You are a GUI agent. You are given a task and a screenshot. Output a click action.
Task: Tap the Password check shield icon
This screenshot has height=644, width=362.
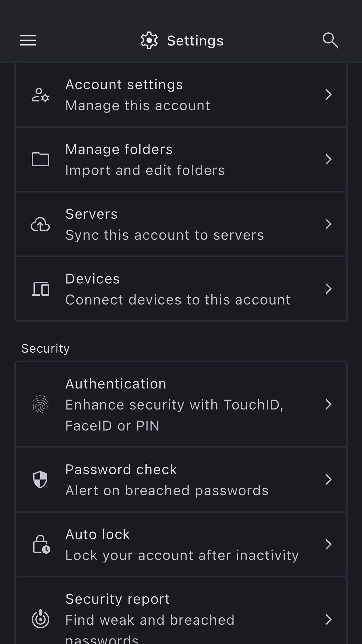[x=40, y=480]
